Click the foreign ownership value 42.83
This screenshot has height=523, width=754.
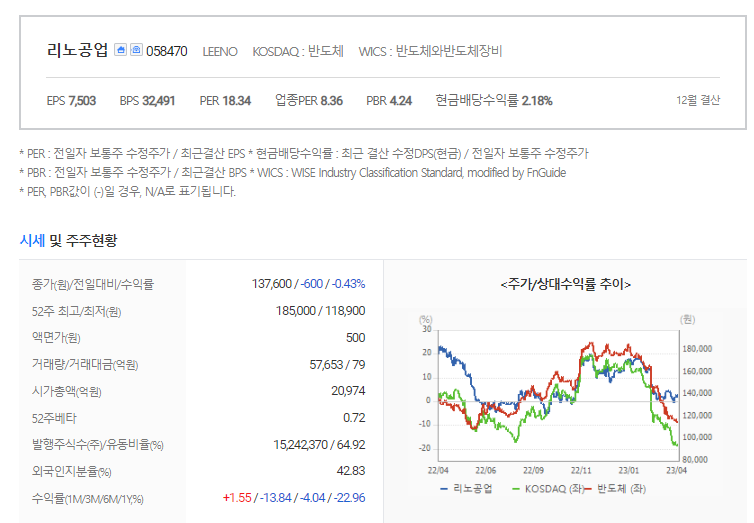click(351, 471)
